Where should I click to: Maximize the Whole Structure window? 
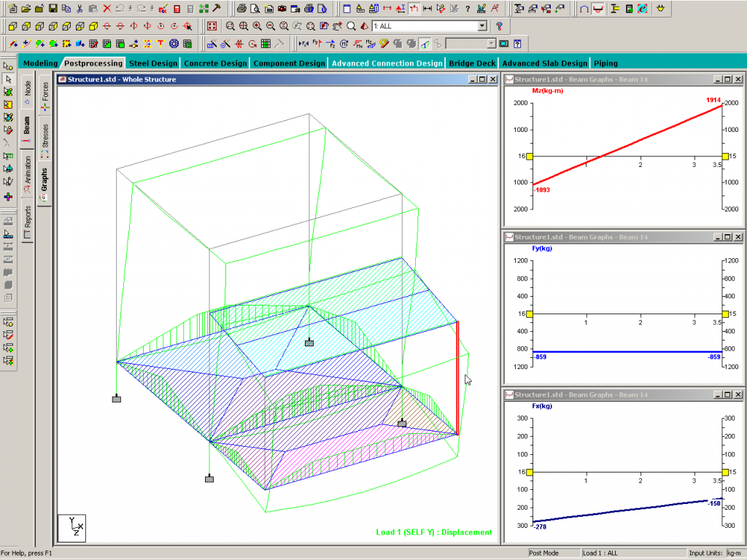coord(482,79)
